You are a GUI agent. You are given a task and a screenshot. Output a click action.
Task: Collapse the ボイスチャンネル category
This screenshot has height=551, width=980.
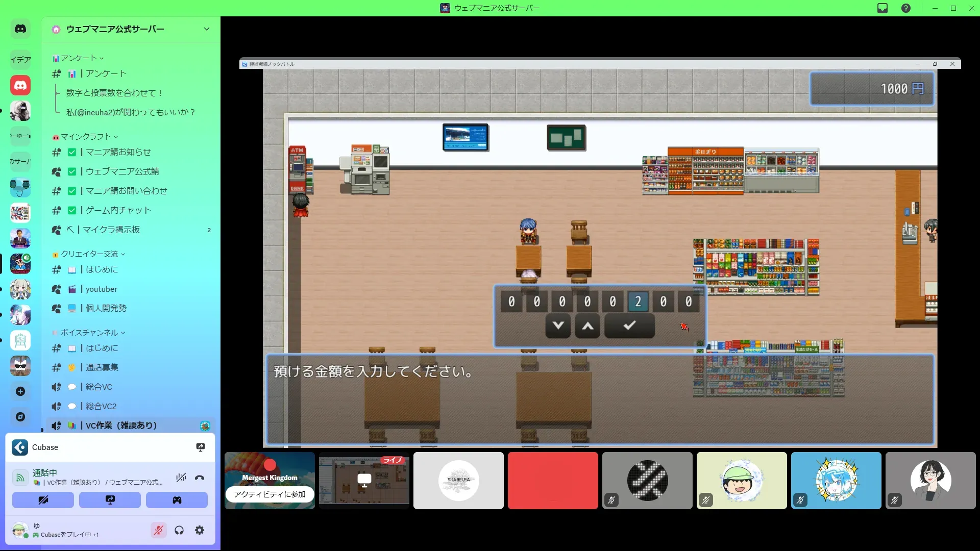[89, 333]
